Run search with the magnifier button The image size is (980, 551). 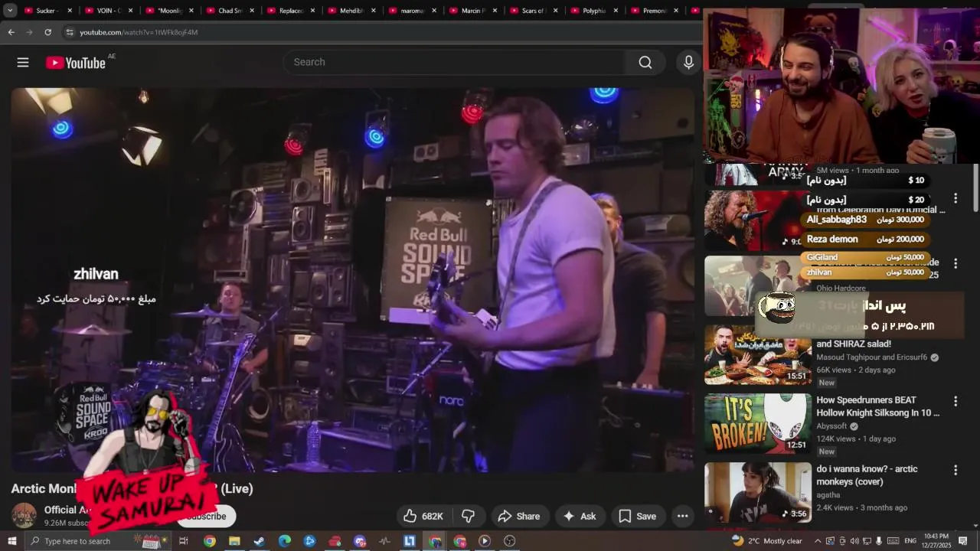coord(645,62)
